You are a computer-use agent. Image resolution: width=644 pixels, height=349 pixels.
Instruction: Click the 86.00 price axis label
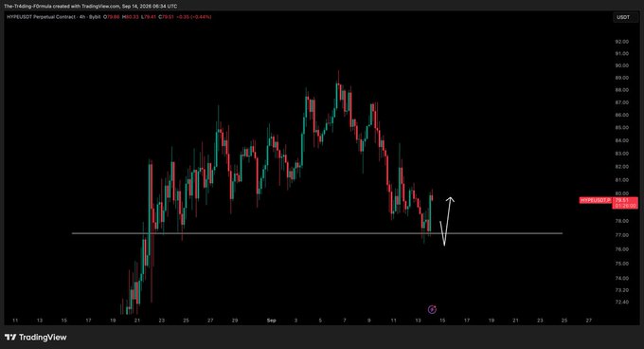click(622, 115)
